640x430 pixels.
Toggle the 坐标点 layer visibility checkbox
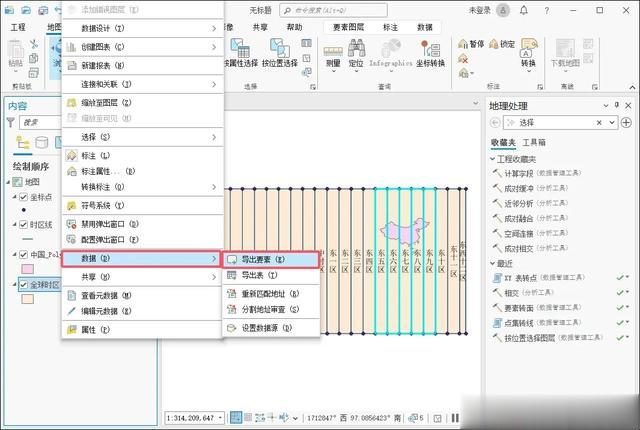point(23,197)
